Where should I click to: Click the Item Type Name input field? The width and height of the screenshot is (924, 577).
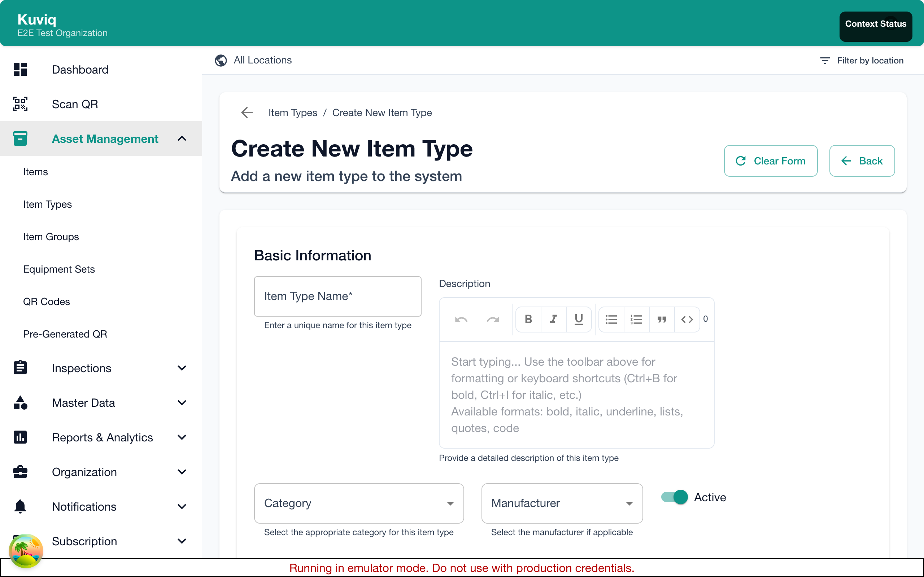[x=337, y=296]
